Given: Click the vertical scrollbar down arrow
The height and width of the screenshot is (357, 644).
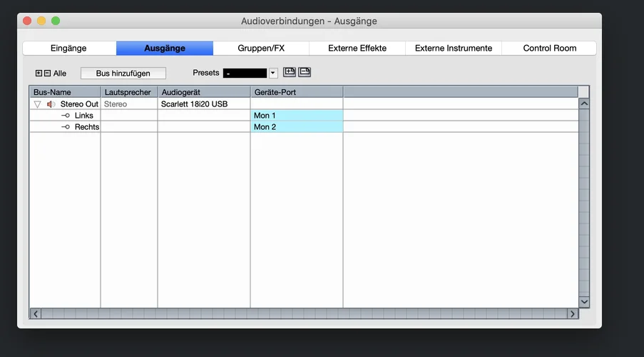Looking at the screenshot, I should (584, 302).
